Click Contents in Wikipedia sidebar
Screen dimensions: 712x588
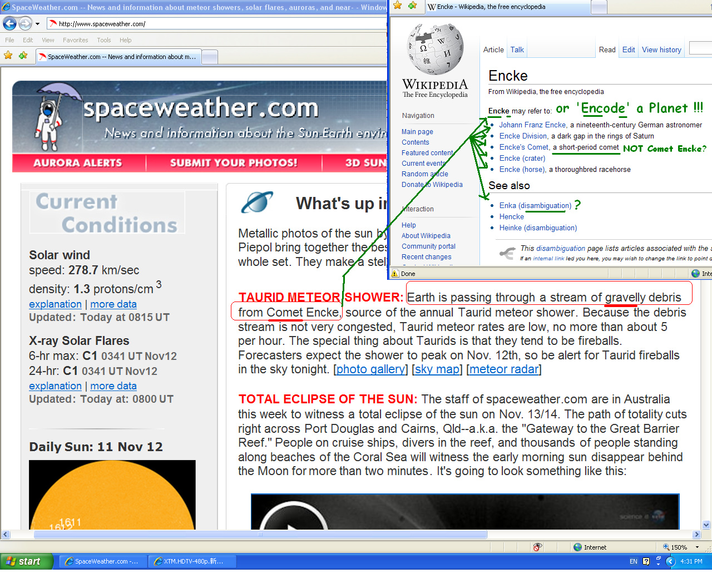(416, 142)
